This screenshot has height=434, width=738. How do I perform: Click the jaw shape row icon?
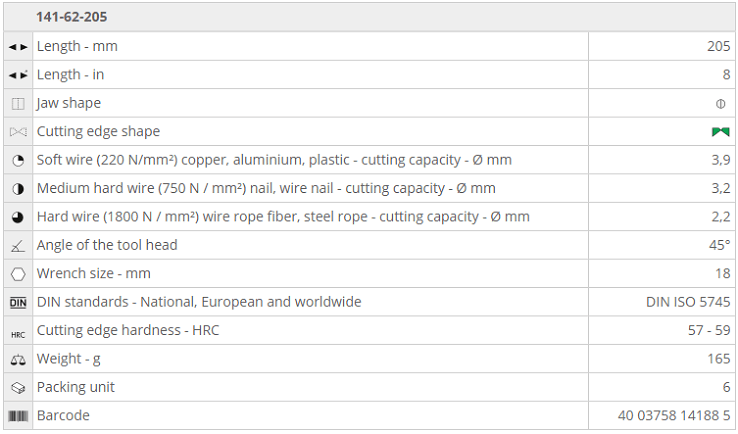(x=18, y=103)
